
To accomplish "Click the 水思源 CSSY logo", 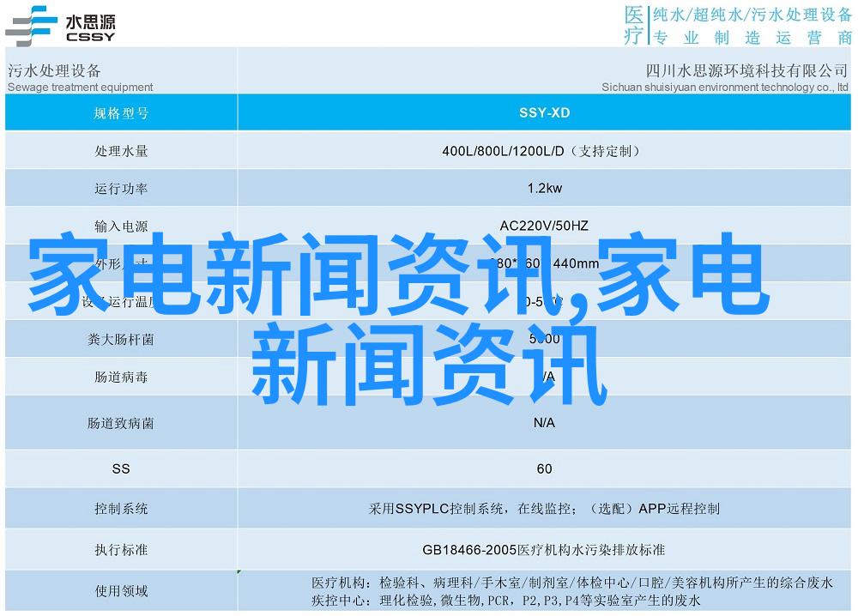I will point(60,27).
